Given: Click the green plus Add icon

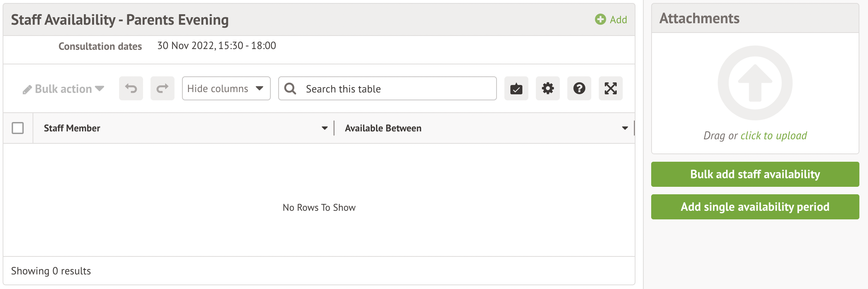Looking at the screenshot, I should [600, 19].
